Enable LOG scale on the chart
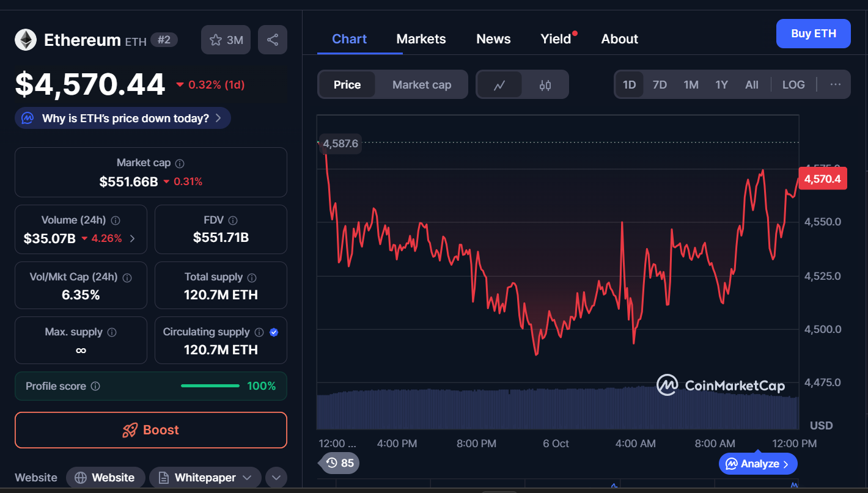Image resolution: width=868 pixels, height=493 pixels. point(793,85)
